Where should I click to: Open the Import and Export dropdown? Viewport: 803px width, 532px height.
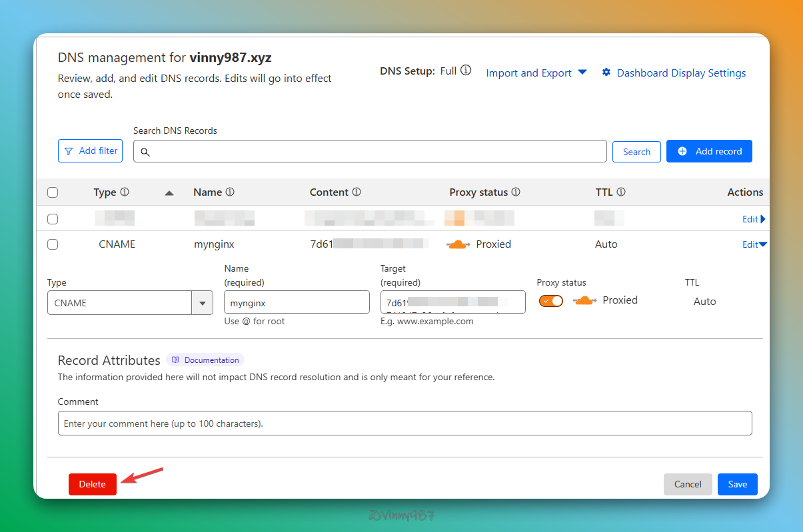[536, 73]
